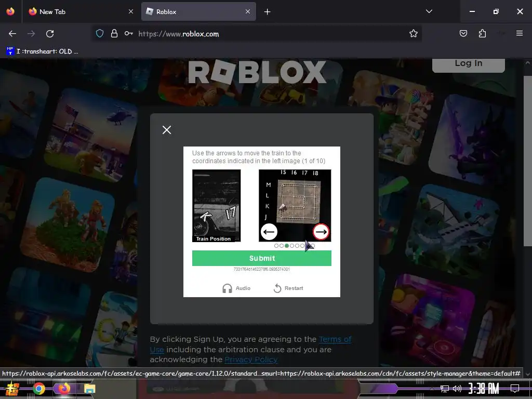532x399 pixels.
Task: Move the train with the left arrow
Action: 269,232
